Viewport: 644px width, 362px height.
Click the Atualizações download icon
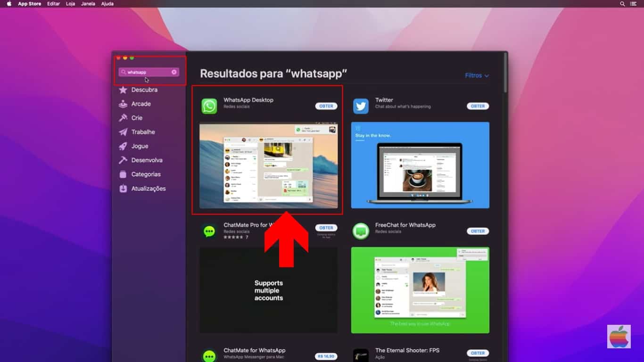[x=123, y=189]
